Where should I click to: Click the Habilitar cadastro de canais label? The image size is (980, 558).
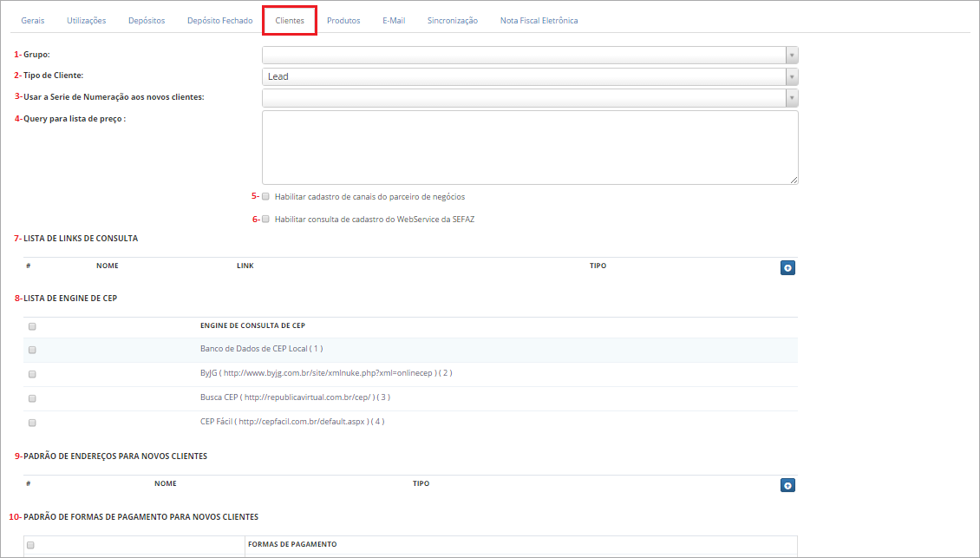point(369,196)
